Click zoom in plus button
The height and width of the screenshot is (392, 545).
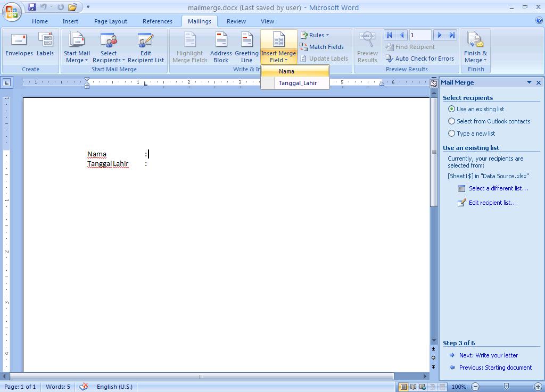pyautogui.click(x=538, y=387)
